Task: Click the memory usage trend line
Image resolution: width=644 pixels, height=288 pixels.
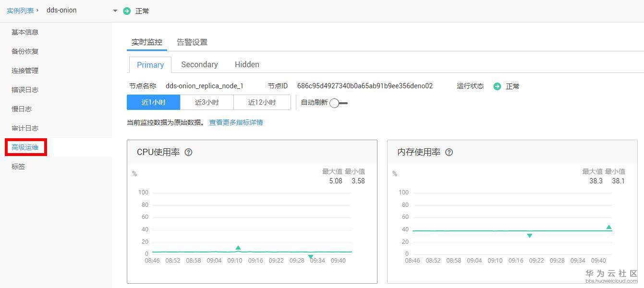Action: pos(512,231)
